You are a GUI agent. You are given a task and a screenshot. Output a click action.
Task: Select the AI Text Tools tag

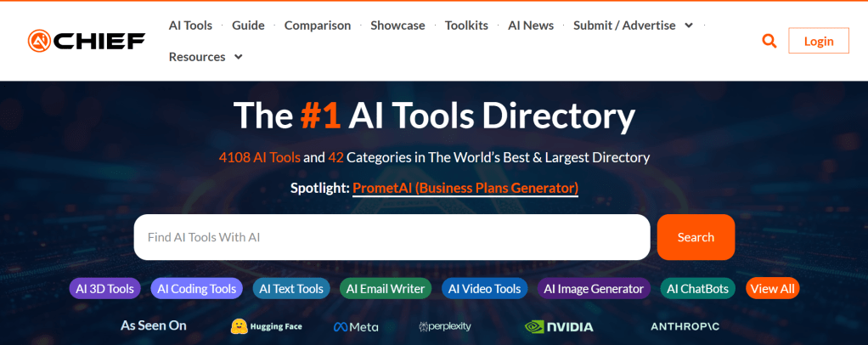(x=291, y=289)
